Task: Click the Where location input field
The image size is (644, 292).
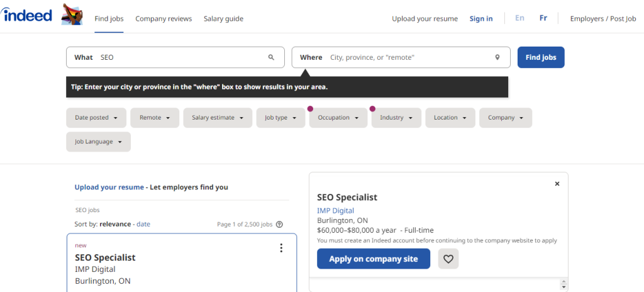Action: (401, 57)
